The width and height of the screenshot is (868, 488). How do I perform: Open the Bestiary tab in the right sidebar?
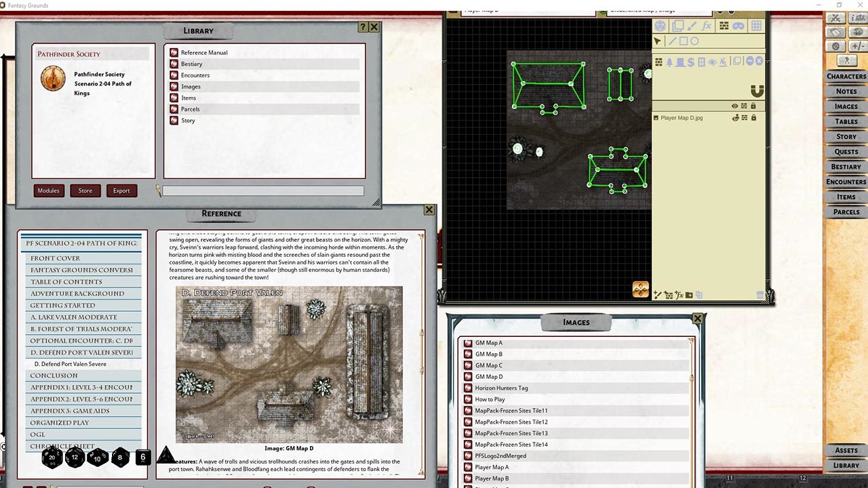point(845,167)
